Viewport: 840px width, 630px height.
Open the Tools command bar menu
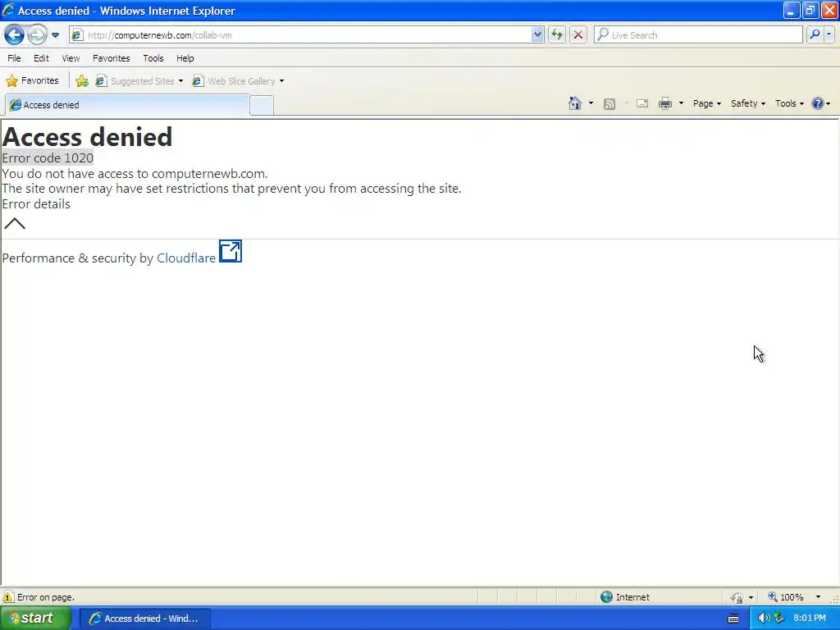[x=789, y=103]
